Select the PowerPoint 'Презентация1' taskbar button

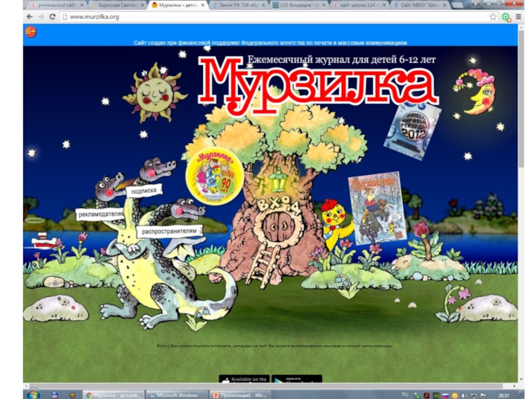240,395
